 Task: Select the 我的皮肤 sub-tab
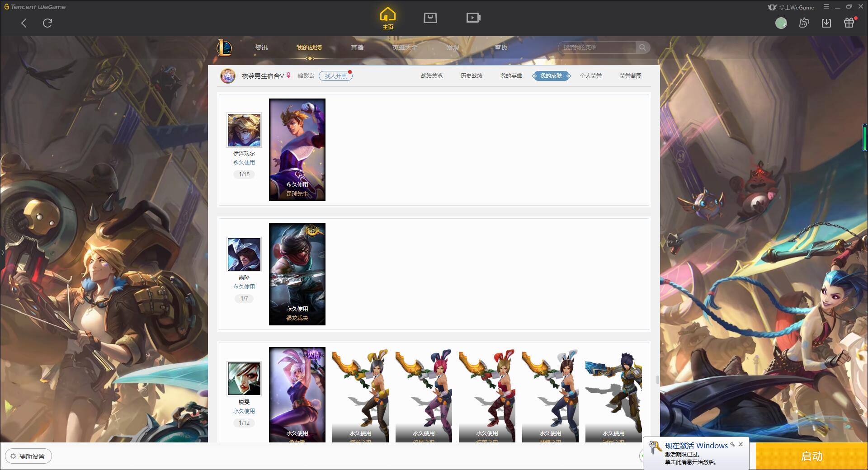[551, 76]
